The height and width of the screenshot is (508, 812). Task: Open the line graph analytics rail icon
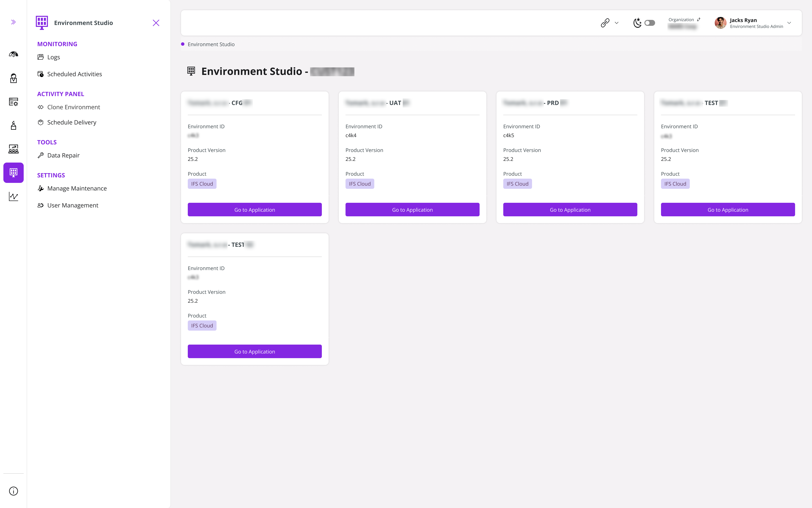tap(13, 197)
